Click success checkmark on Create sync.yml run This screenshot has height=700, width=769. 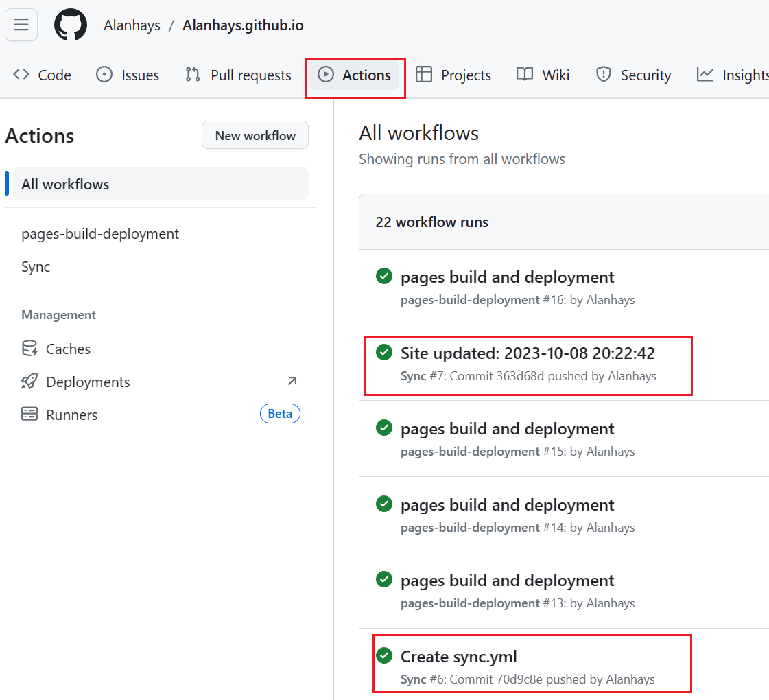[x=384, y=656]
